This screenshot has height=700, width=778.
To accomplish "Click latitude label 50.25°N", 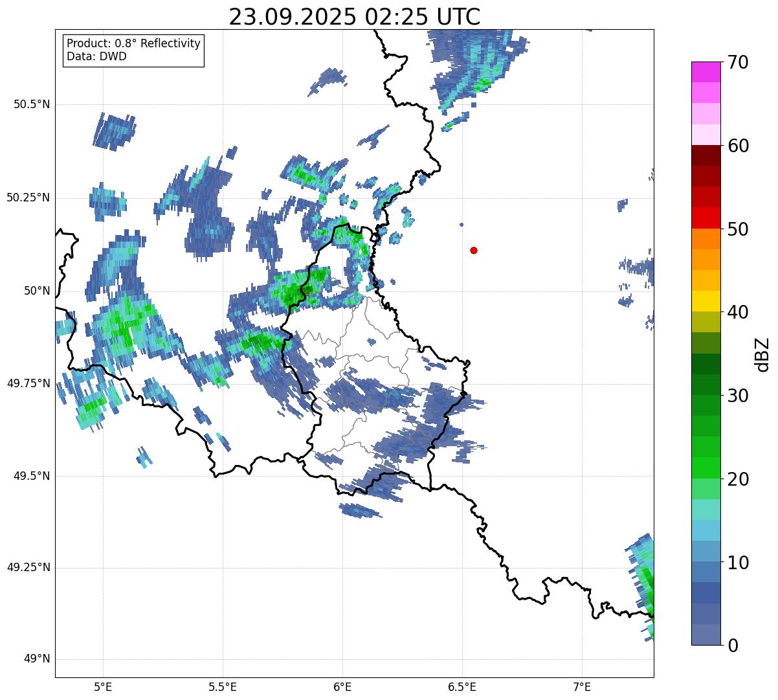I will 28,198.
